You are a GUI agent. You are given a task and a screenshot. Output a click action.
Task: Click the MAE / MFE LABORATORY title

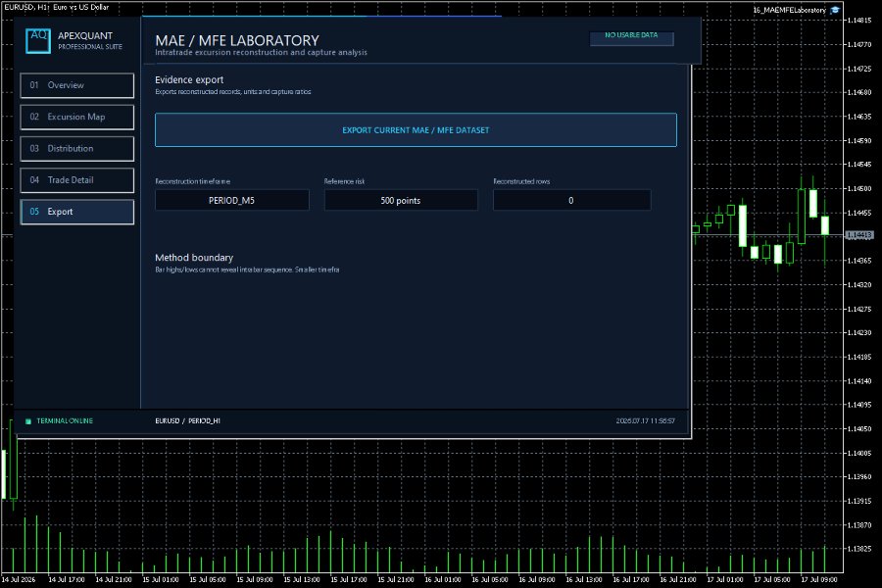coord(237,40)
